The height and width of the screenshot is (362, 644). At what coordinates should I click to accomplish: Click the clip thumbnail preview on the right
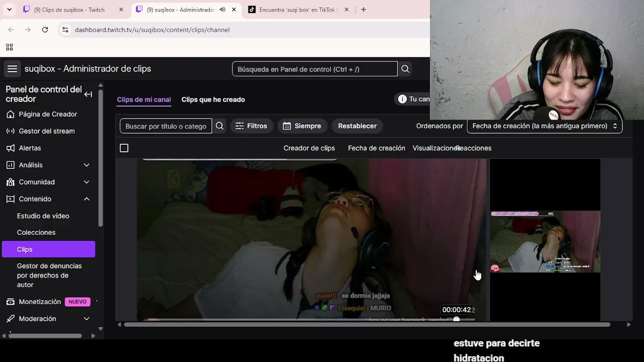545,241
